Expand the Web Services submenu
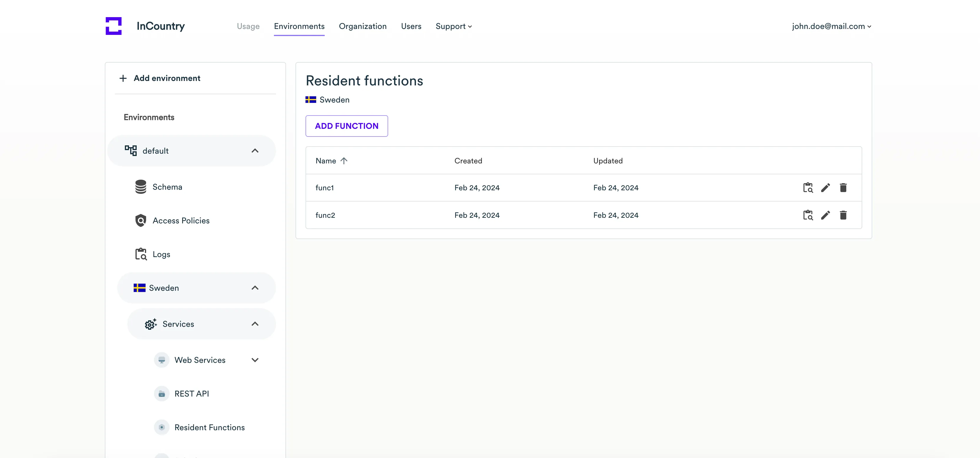 pos(255,360)
